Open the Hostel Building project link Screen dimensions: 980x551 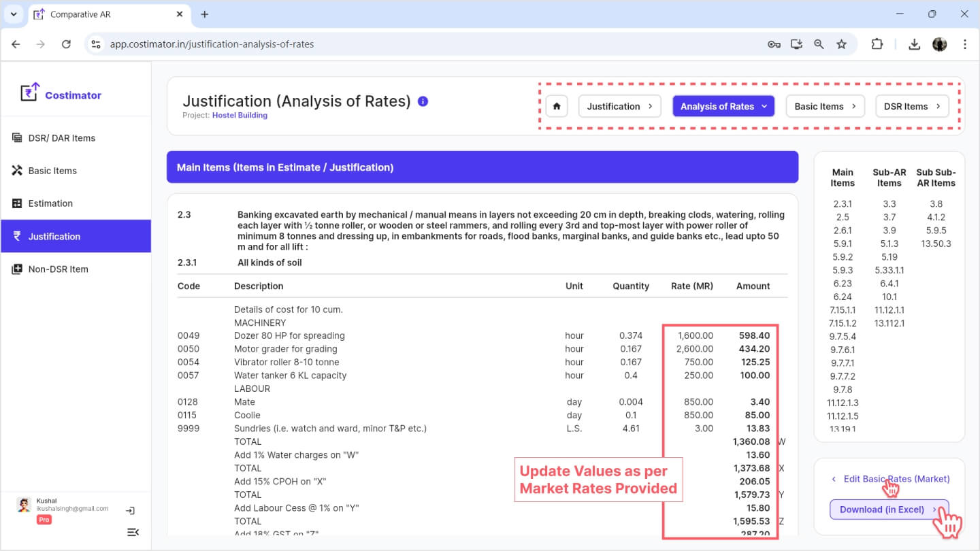[240, 116]
